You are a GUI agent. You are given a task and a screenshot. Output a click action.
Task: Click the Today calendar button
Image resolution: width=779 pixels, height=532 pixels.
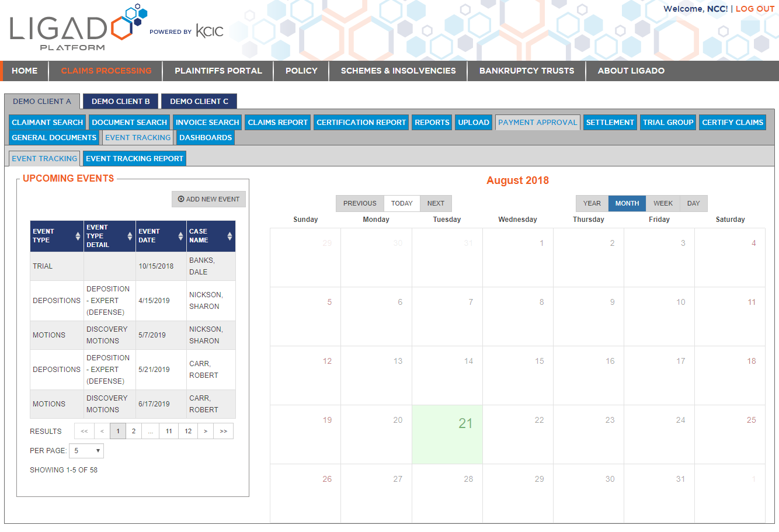point(402,203)
